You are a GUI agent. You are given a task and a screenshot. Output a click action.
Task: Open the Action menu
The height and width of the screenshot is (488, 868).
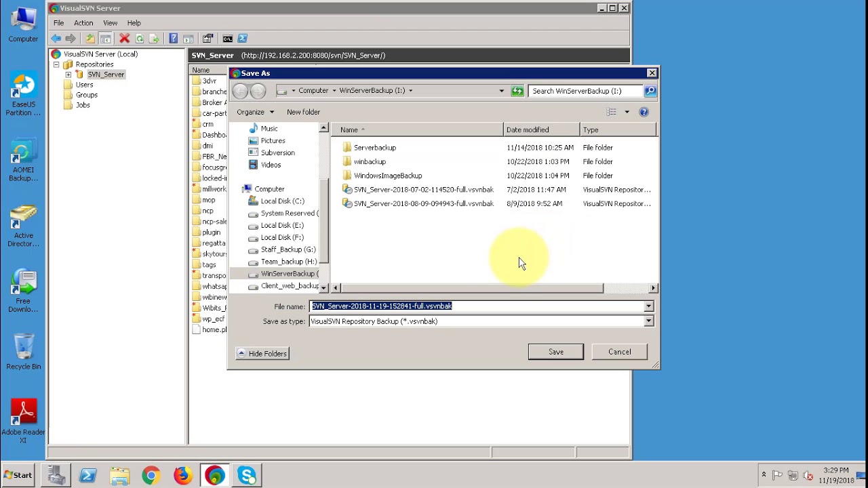point(83,23)
